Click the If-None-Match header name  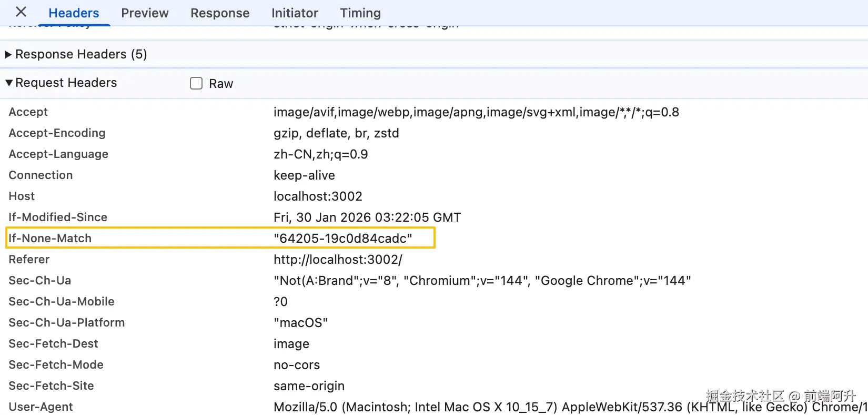[50, 238]
